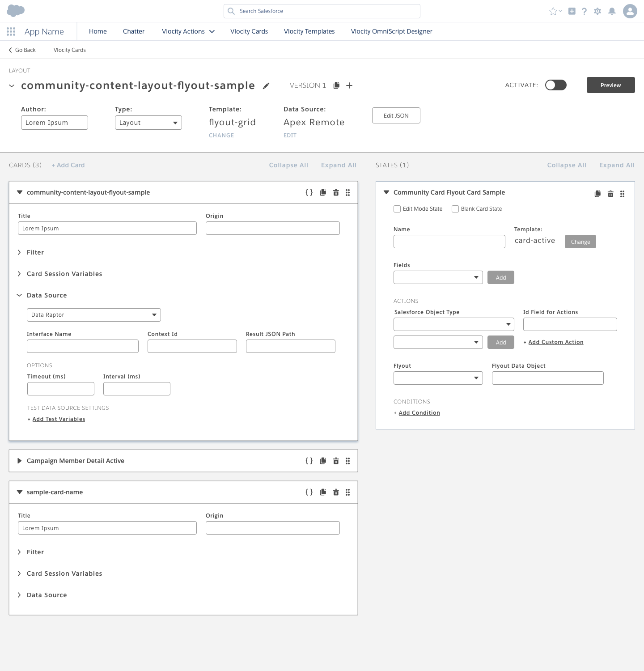Viewport: 644px width, 671px height.
Task: Go to the Vlocity Cards nav tab
Action: point(249,31)
